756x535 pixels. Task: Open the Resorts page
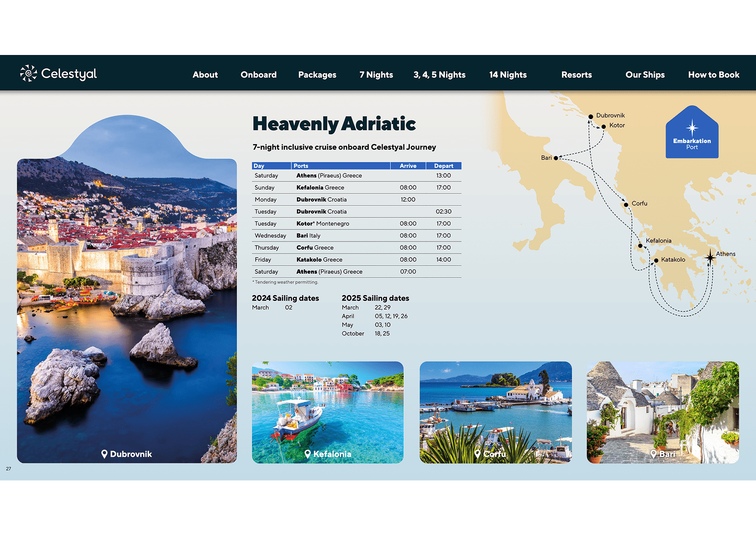[577, 75]
